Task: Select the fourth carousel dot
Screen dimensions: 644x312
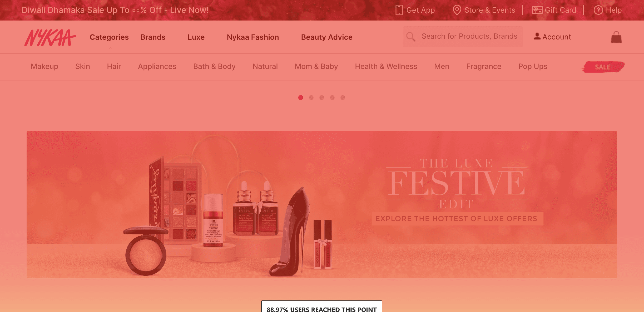Action: coord(332,98)
